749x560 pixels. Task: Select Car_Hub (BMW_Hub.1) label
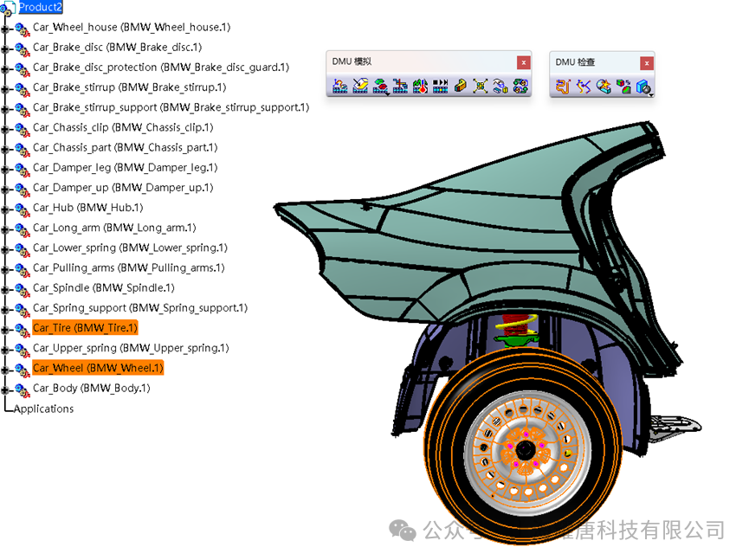88,208
